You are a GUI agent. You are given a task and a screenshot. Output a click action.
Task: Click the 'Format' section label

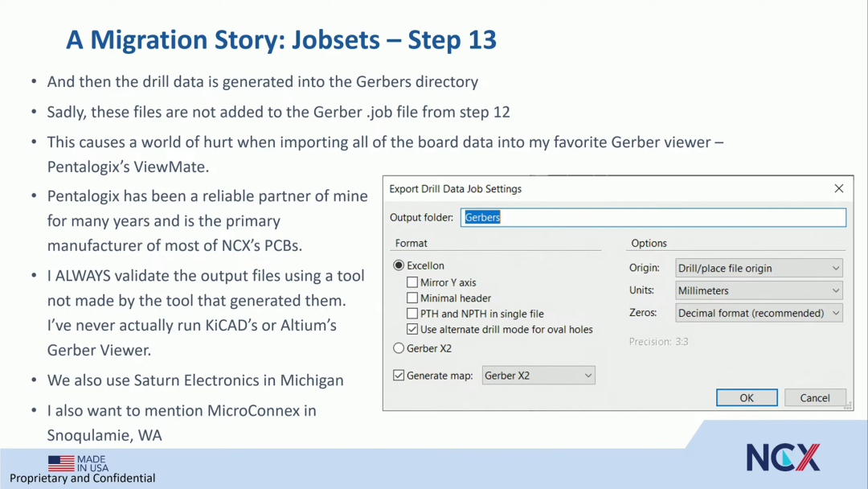pos(411,243)
